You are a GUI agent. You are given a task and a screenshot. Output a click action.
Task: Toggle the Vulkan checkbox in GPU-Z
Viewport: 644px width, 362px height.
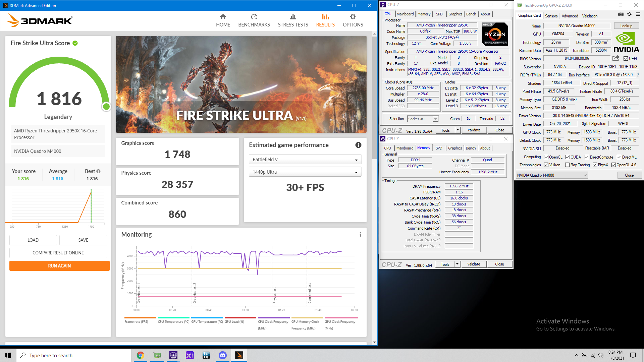546,165
